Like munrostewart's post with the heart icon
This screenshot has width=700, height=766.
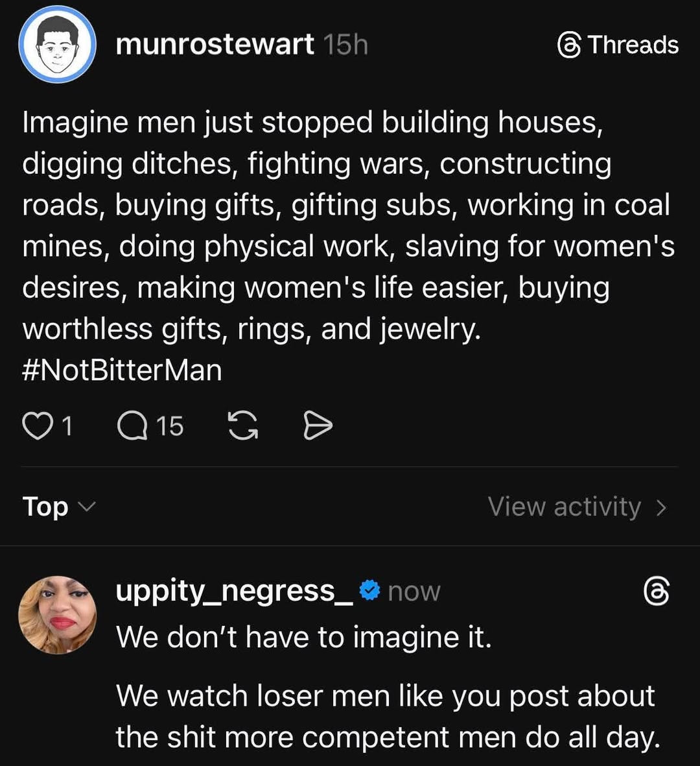[x=40, y=425]
